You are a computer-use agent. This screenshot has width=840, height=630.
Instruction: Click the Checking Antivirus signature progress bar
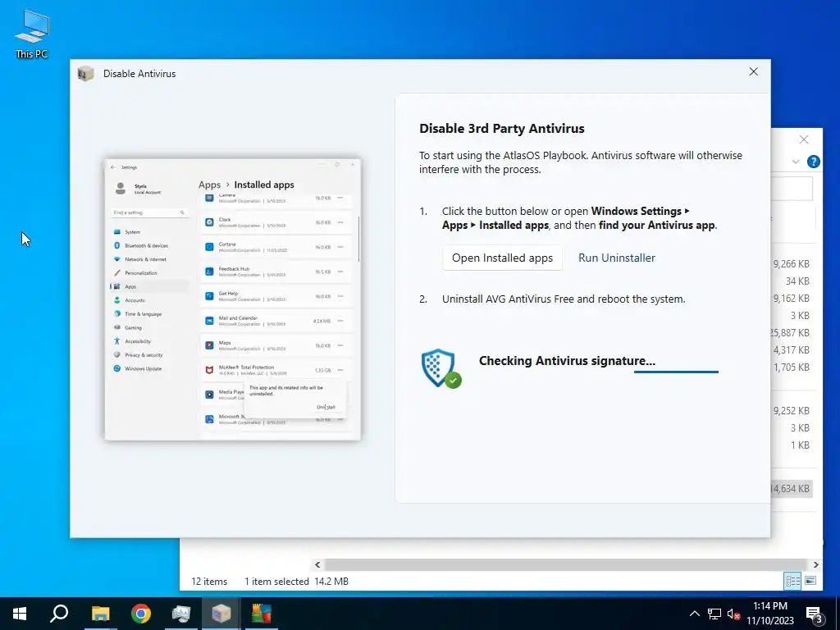point(676,372)
